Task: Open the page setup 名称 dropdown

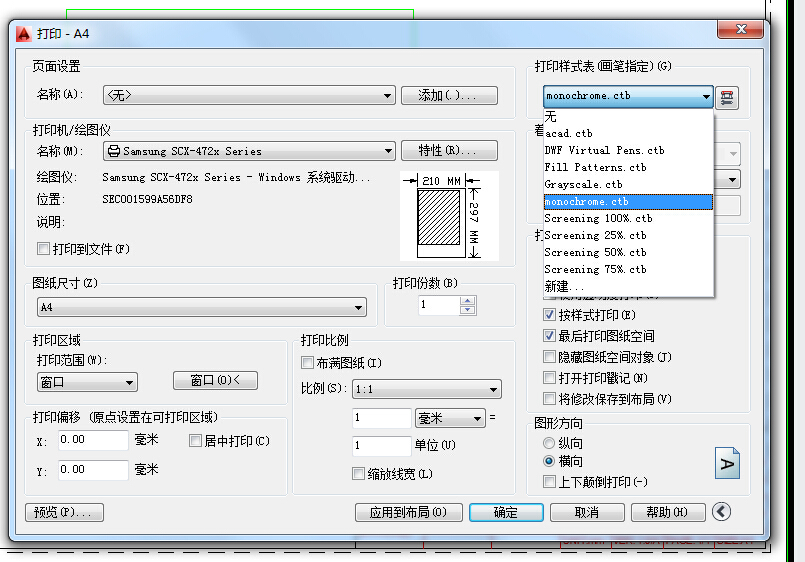Action: (249, 95)
